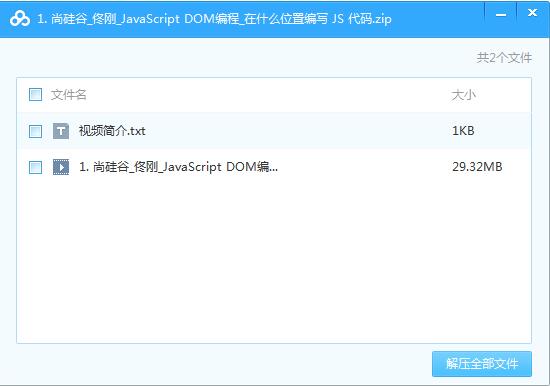Select the 1. 尚硅谷_佟刚_JavaScript DOM编... file name
This screenshot has height=386, width=550.
coord(179,167)
